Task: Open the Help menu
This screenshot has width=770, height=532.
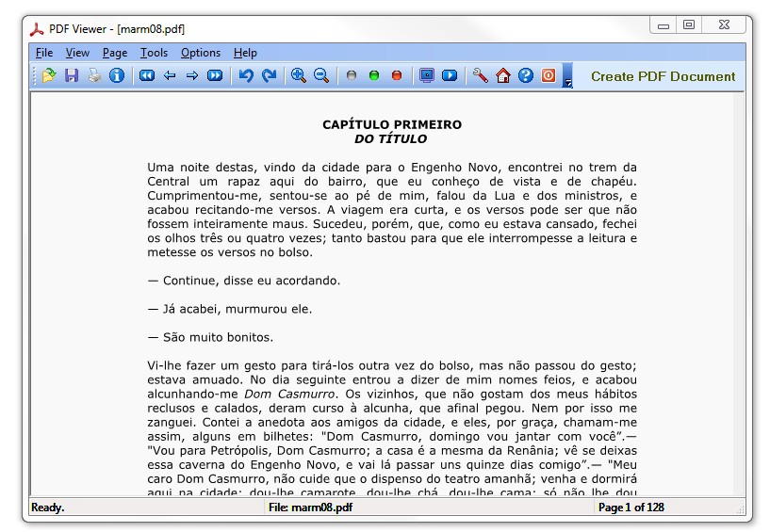Action: tap(245, 53)
